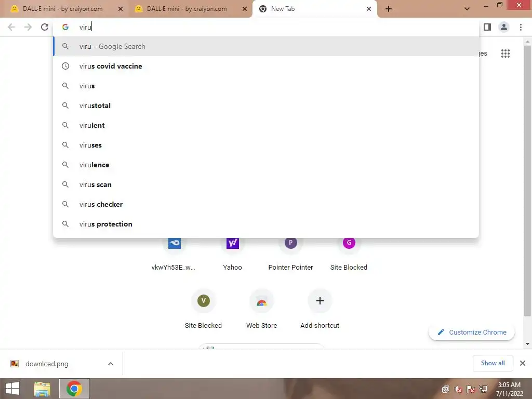
Task: Choose the 'viruses' suggestion
Action: 265,145
